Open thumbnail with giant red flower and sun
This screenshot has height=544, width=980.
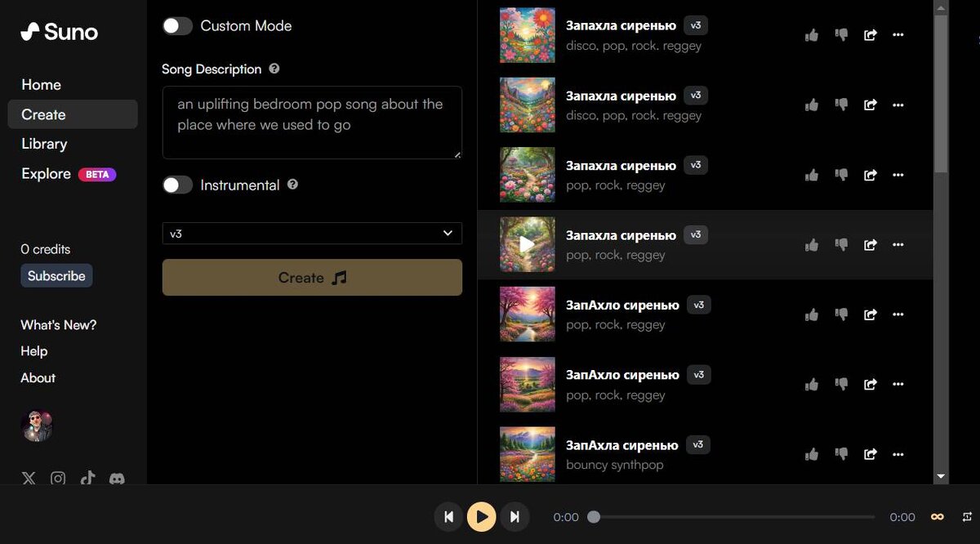click(527, 34)
